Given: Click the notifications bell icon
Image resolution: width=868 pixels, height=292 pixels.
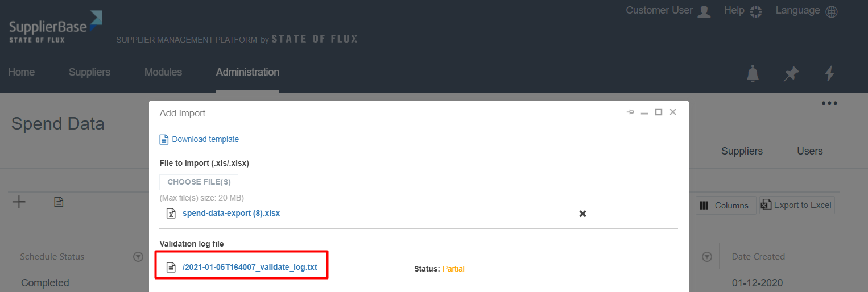Looking at the screenshot, I should point(753,73).
